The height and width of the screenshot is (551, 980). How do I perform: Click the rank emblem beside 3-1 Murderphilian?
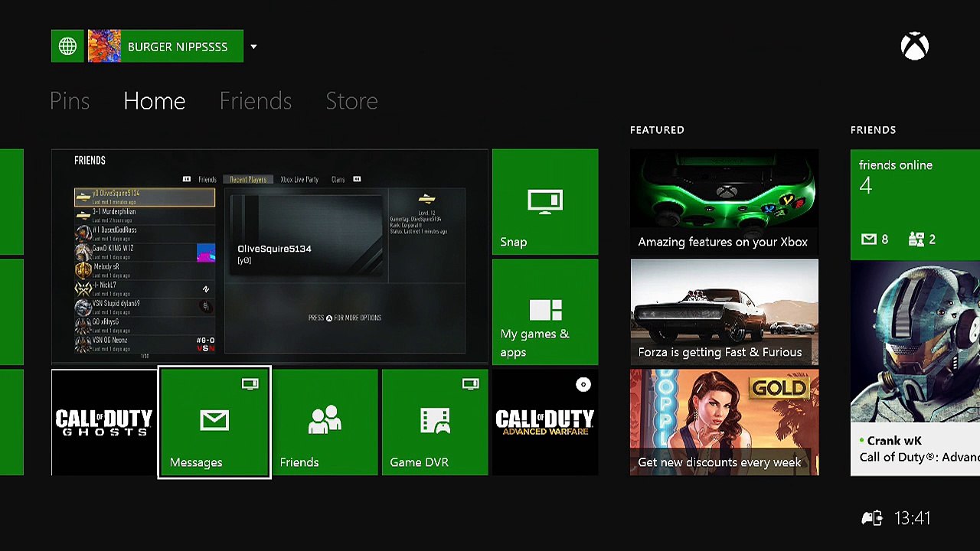pos(83,215)
